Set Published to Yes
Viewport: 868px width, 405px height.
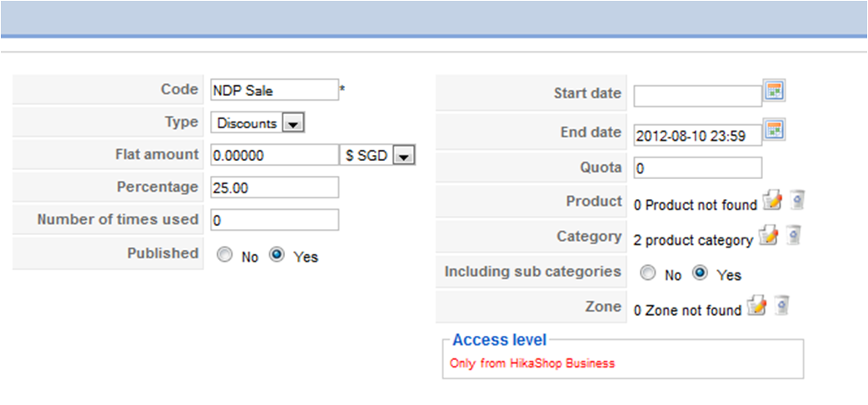[278, 257]
